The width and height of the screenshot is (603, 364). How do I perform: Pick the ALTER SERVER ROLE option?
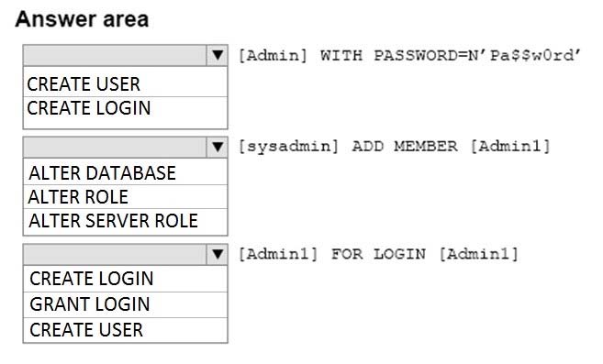126,221
